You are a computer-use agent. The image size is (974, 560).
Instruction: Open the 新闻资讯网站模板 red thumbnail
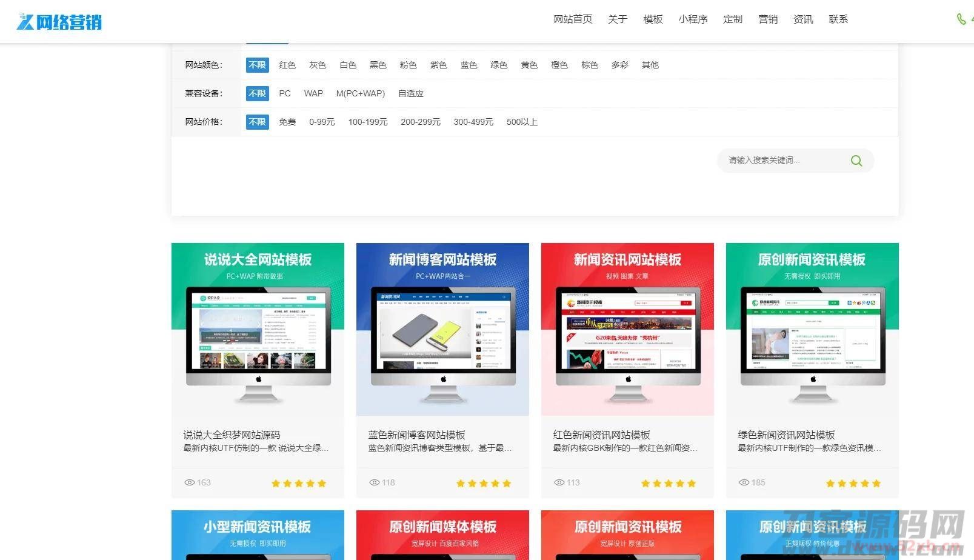coord(627,329)
